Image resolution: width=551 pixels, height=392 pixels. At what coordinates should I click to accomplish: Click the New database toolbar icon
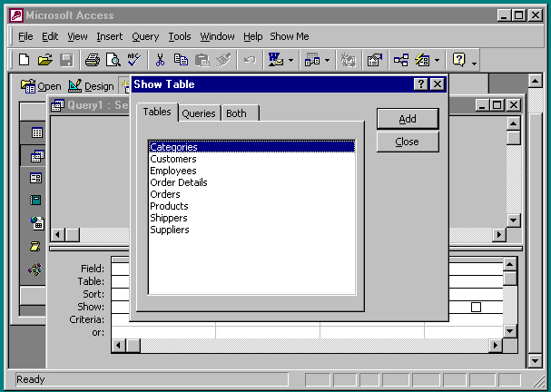(x=24, y=60)
